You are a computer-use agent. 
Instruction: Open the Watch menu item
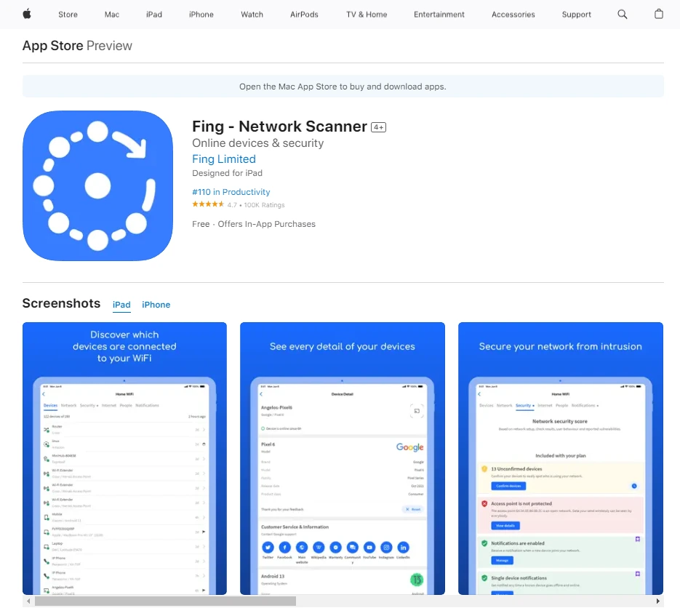pos(252,15)
